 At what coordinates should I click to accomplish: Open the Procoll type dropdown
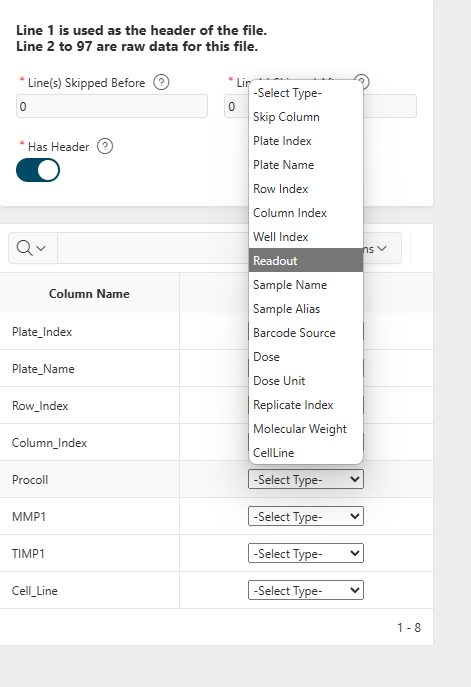coord(306,479)
